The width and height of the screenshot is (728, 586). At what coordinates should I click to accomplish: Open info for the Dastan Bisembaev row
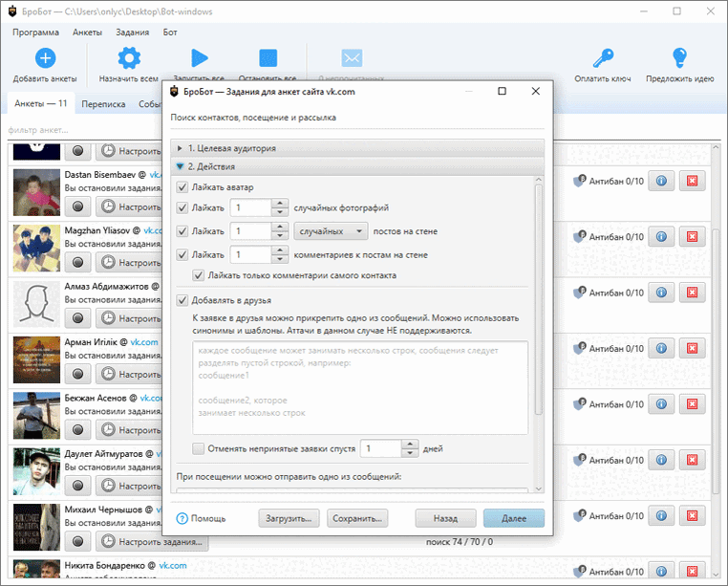661,181
